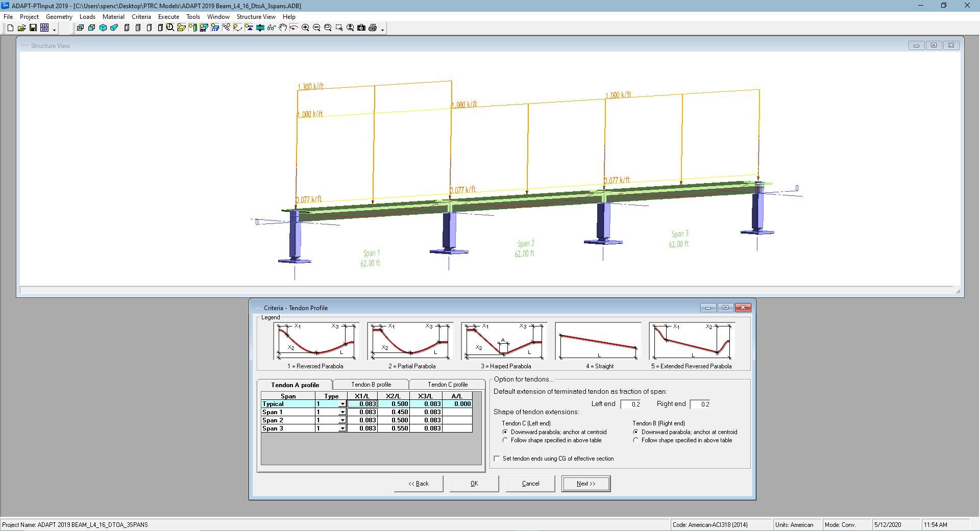This screenshot has height=531, width=980.
Task: Open the Type dropdown for Span 3
Action: 342,428
